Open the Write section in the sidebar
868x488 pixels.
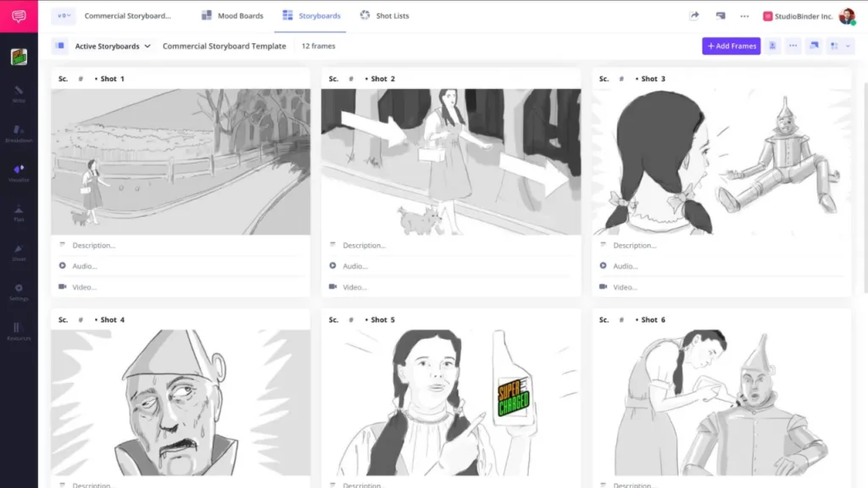point(17,95)
